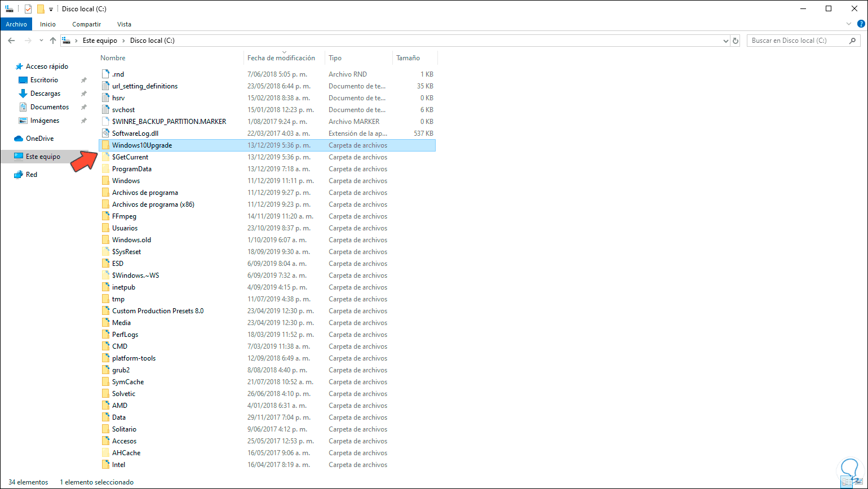Select the Windows.old folder name
The width and height of the screenshot is (868, 489).
(131, 240)
